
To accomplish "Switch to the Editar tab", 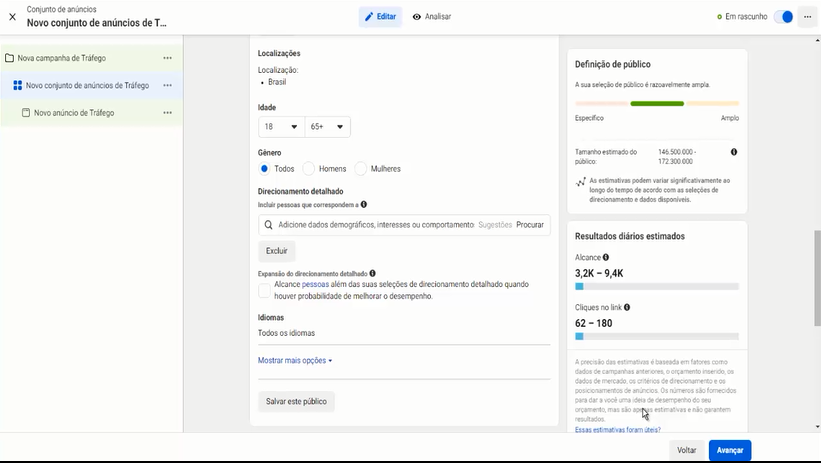I will point(381,17).
